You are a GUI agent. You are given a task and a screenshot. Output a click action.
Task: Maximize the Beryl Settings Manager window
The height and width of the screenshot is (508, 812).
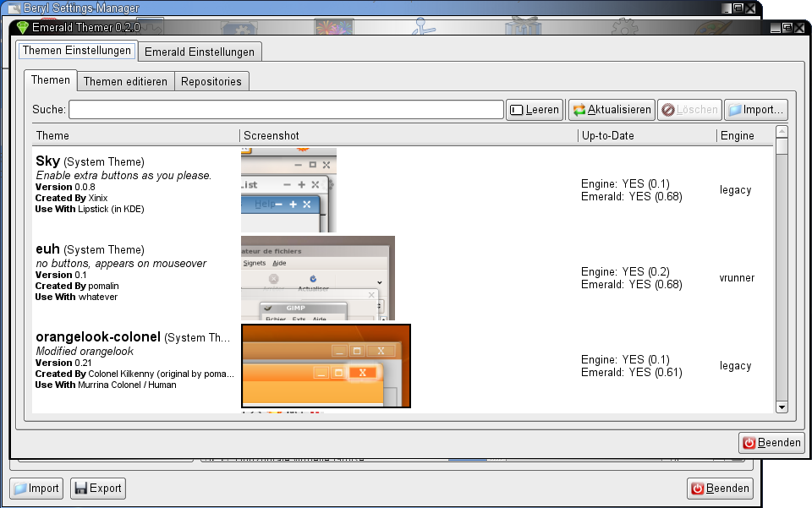coord(738,8)
